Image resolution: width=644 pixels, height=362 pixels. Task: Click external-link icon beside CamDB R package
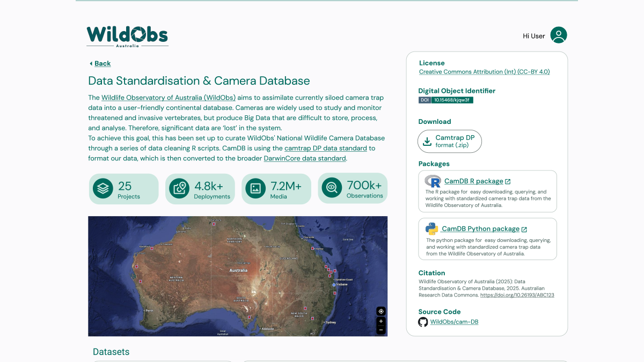coord(508,182)
